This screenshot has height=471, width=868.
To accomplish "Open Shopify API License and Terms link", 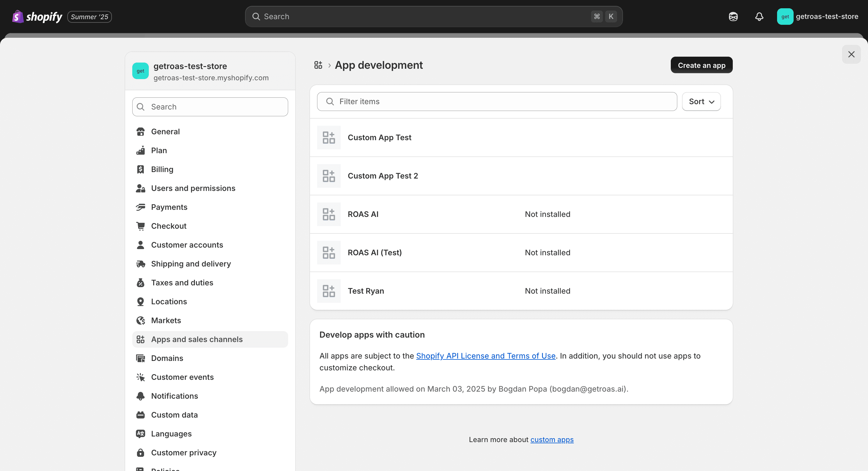I will [486, 356].
